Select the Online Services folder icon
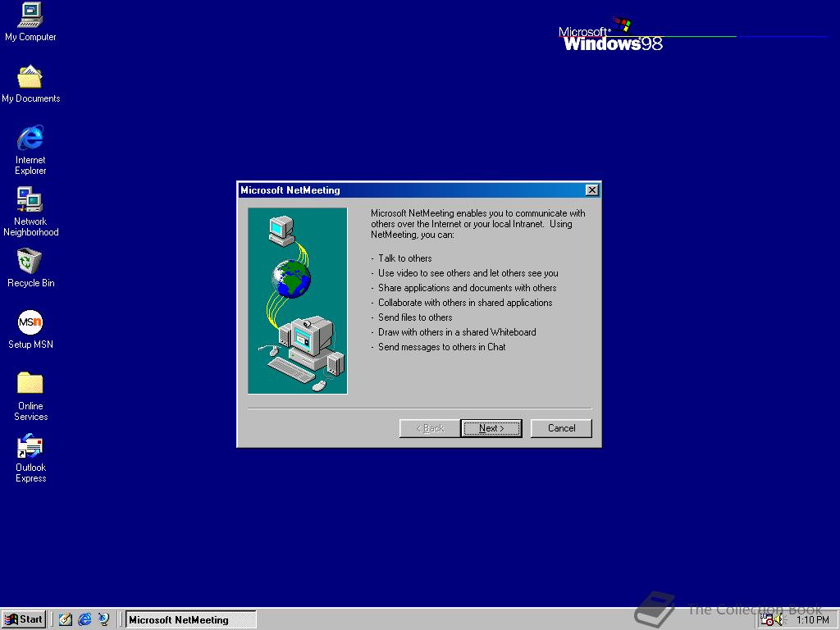Viewport: 840px width, 630px height. point(30,396)
